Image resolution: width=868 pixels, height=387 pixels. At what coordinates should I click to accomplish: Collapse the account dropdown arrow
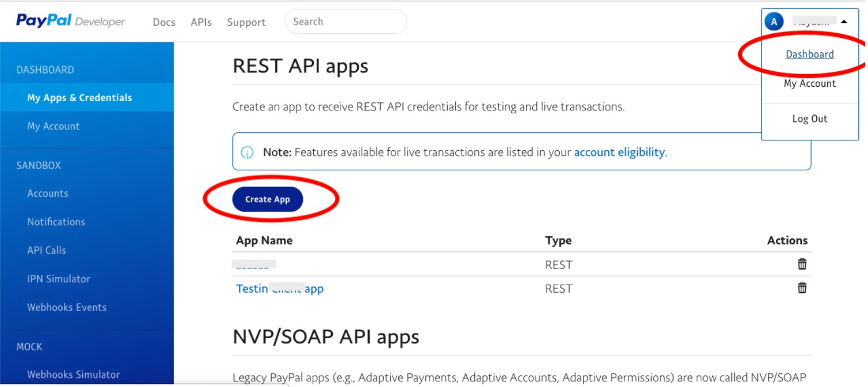pyautogui.click(x=844, y=22)
